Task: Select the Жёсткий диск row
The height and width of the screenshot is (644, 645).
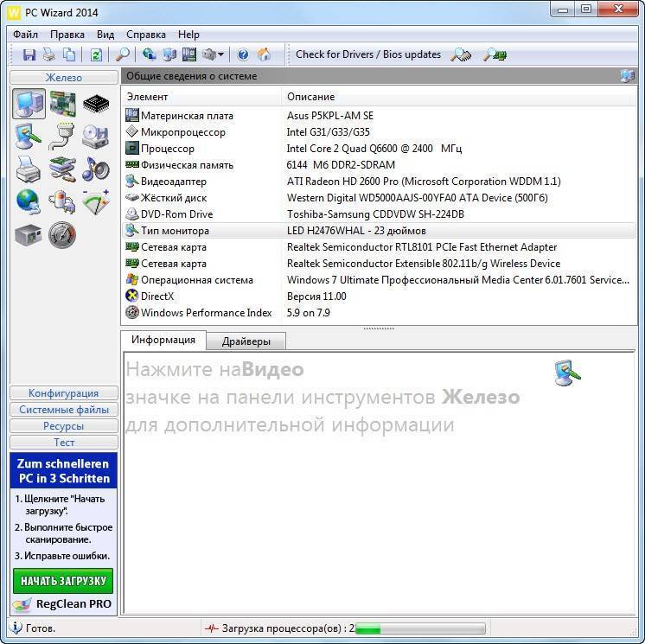Action: click(x=380, y=198)
